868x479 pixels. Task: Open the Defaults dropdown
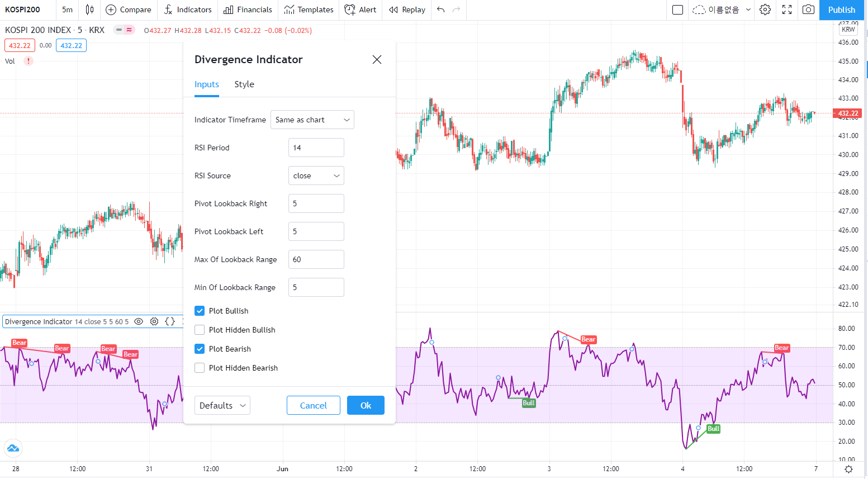coord(222,405)
